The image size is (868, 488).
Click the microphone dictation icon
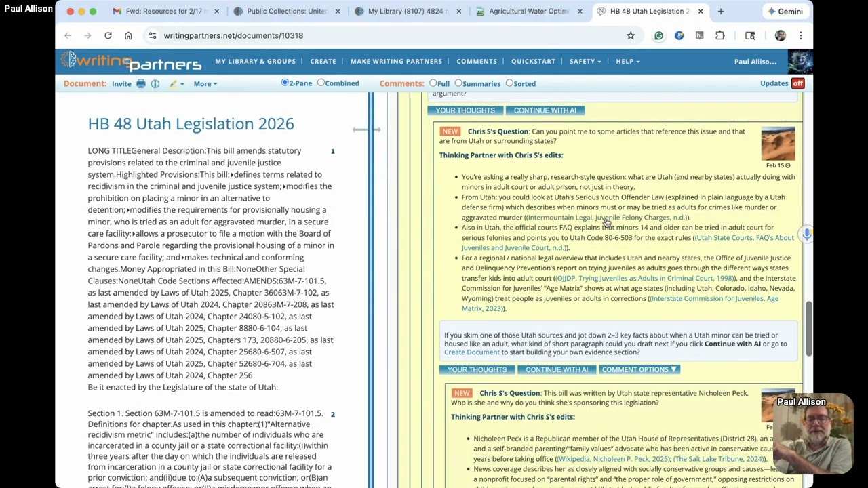[806, 234]
